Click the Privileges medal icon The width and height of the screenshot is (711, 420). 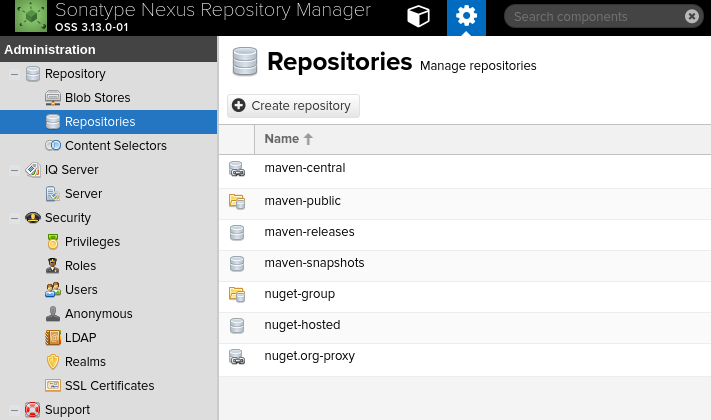tap(53, 242)
